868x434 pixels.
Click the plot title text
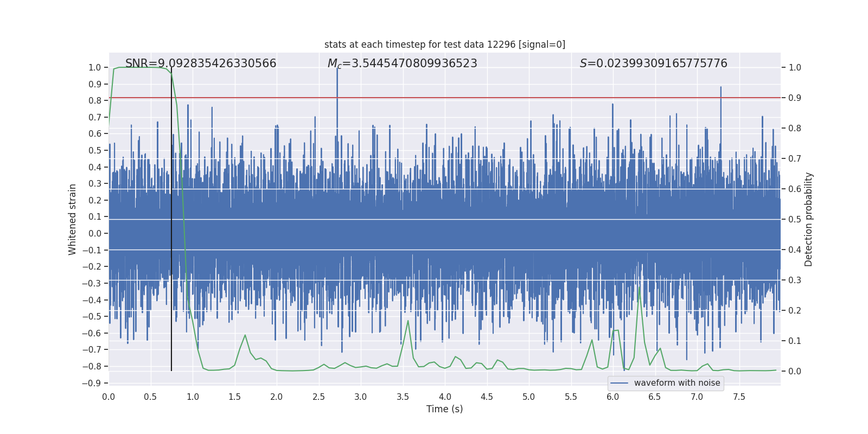(444, 44)
